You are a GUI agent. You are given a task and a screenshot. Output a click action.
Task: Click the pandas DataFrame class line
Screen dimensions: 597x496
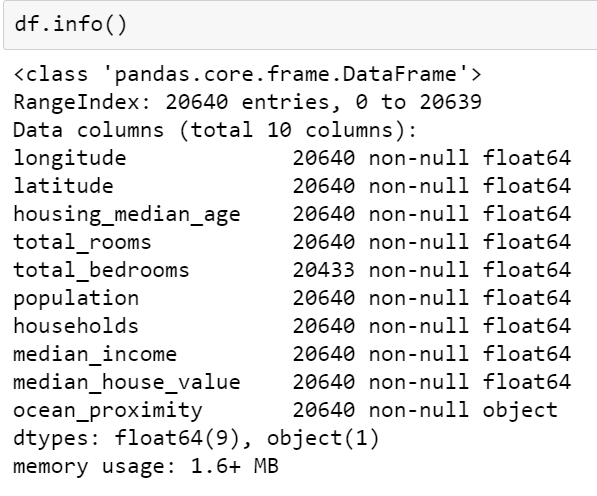point(247,74)
